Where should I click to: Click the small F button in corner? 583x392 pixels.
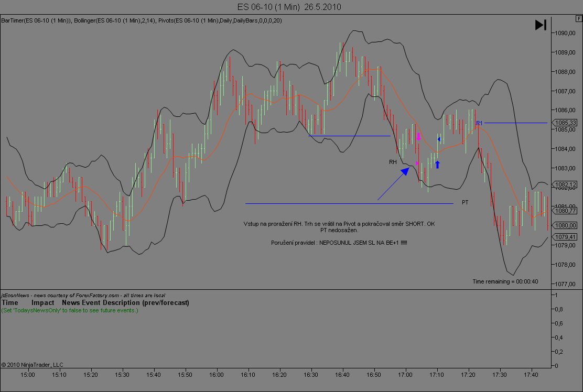[579, 18]
